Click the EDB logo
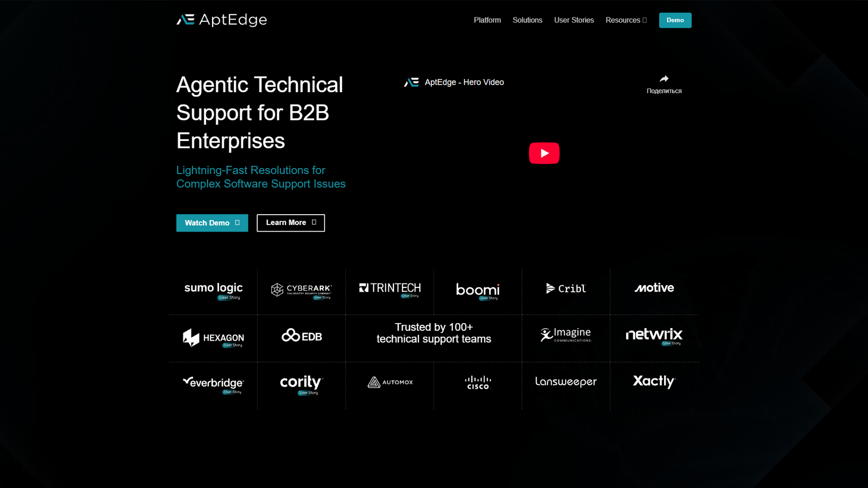The image size is (868, 488). pyautogui.click(x=302, y=336)
